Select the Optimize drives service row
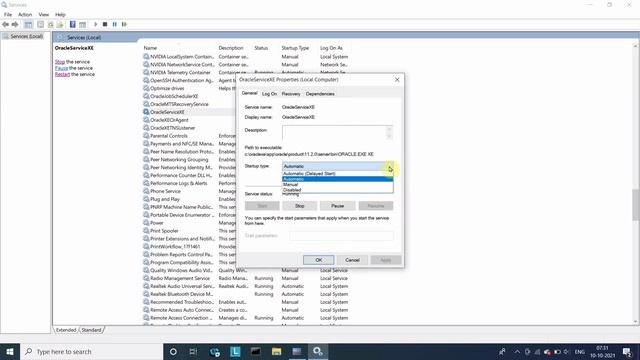The width and height of the screenshot is (640, 360). click(167, 88)
